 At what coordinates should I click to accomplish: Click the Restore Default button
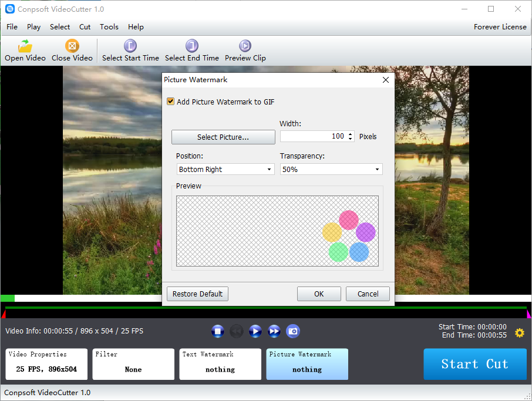197,294
